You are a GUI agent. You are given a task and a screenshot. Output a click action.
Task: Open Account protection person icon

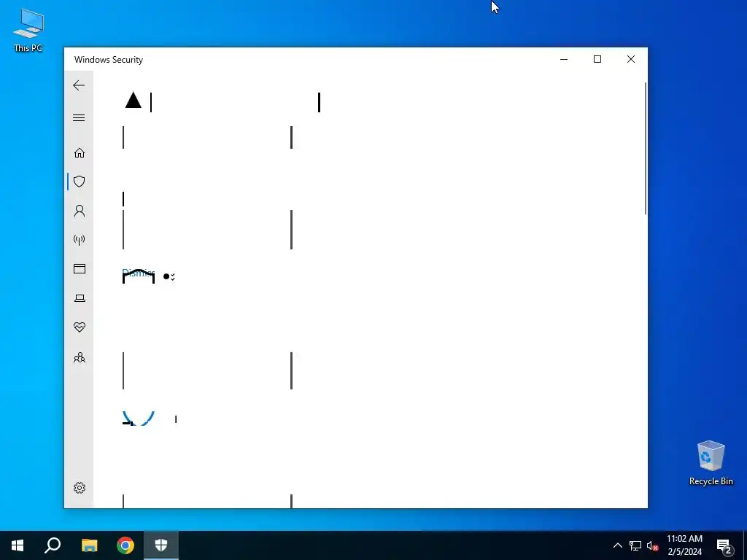point(80,211)
